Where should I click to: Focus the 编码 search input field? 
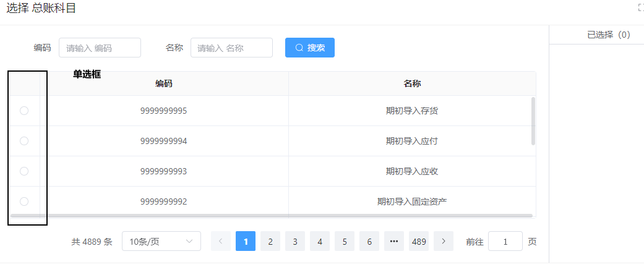click(x=100, y=48)
